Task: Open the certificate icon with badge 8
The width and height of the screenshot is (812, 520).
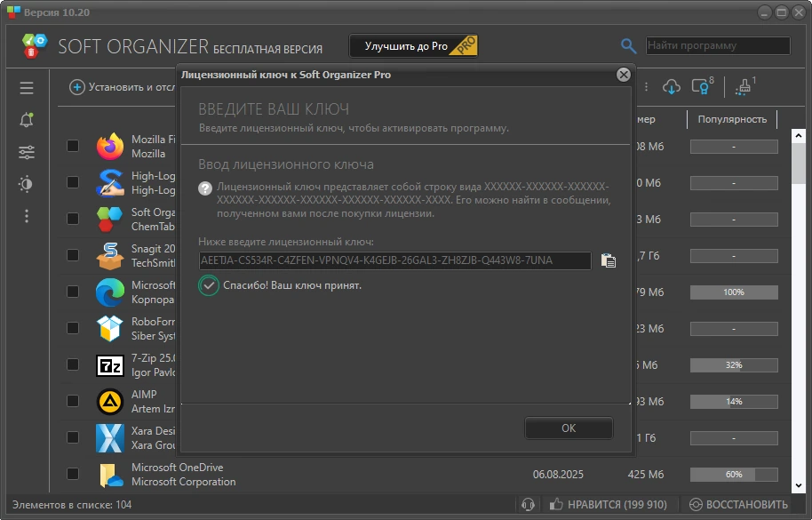Action: (x=702, y=86)
